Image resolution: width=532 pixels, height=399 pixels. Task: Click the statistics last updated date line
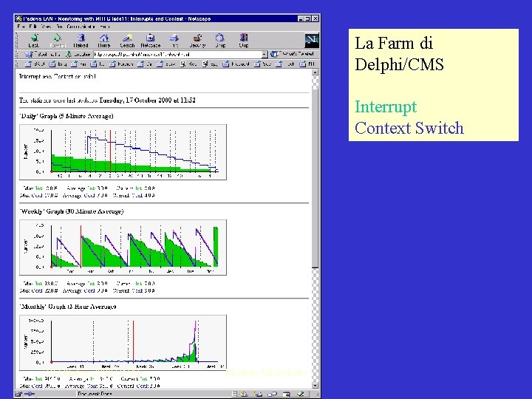coord(107,100)
